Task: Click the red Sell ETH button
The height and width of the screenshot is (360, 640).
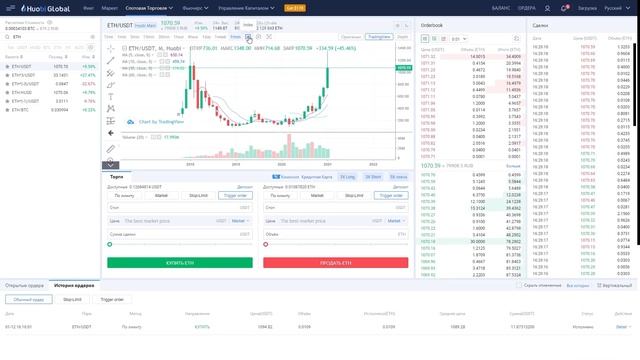Action: [x=336, y=262]
